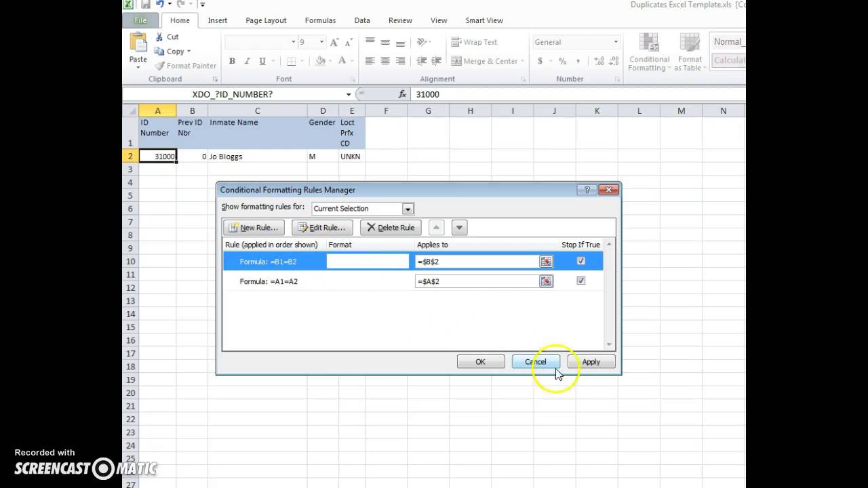Viewport: 868px width, 488px height.
Task: Click Cancel in the Rules Manager
Action: tap(536, 362)
